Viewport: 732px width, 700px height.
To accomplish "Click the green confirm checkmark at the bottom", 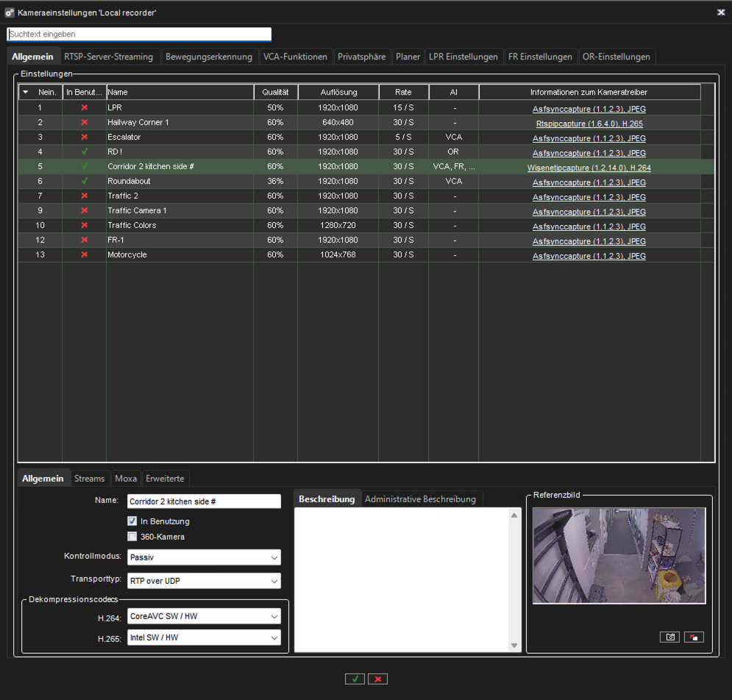I will pyautogui.click(x=355, y=679).
